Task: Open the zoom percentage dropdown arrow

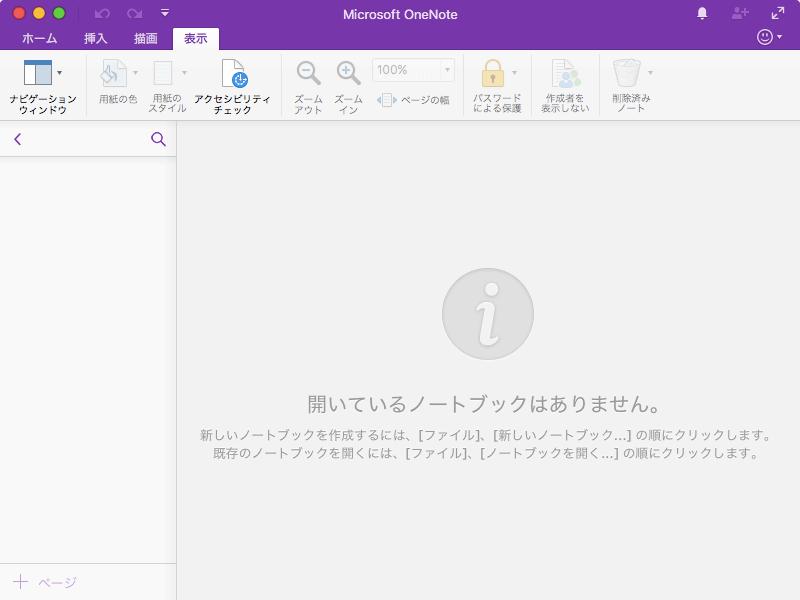Action: coord(447,70)
